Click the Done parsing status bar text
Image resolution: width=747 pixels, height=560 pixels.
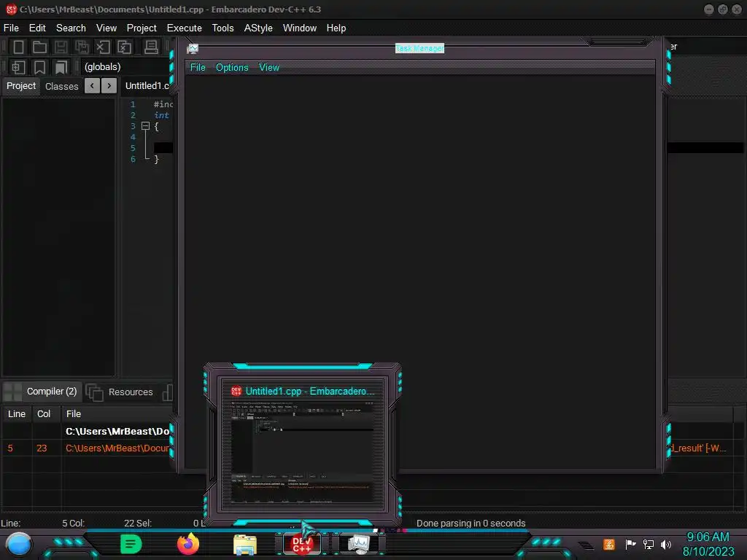pyautogui.click(x=471, y=523)
